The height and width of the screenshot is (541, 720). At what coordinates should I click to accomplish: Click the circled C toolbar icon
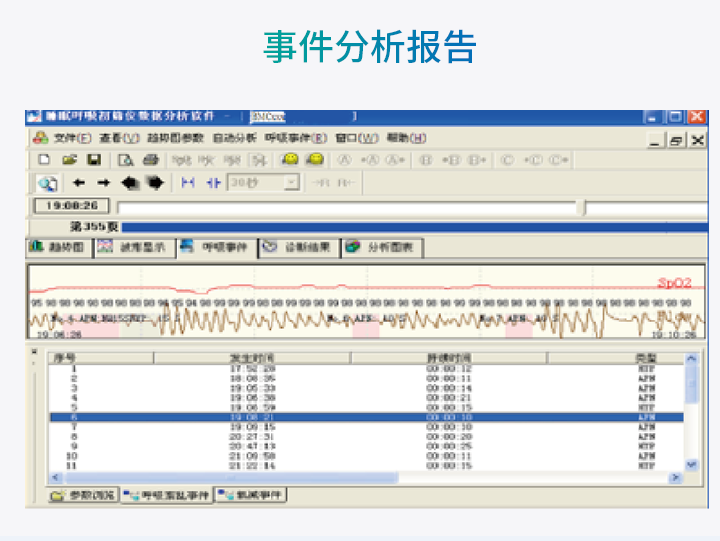point(507,160)
